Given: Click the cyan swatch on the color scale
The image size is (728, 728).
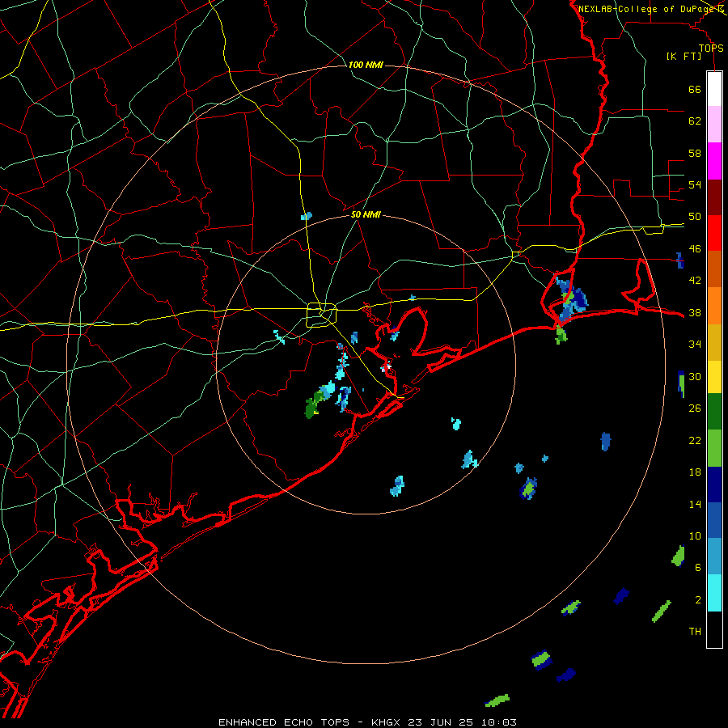Looking at the screenshot, I should (x=714, y=593).
